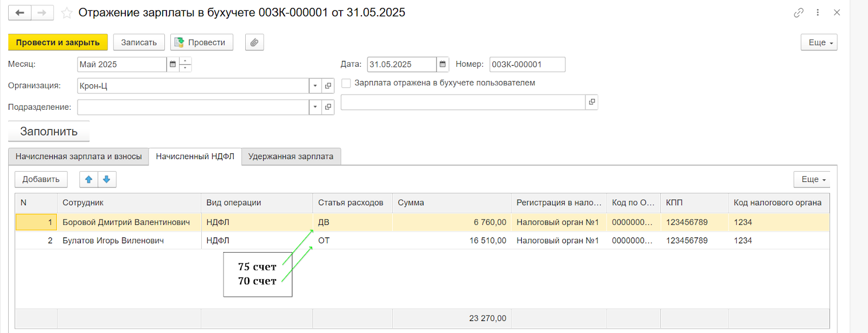This screenshot has width=868, height=333.
Task: Click Провести и закрыть button
Action: (x=58, y=42)
